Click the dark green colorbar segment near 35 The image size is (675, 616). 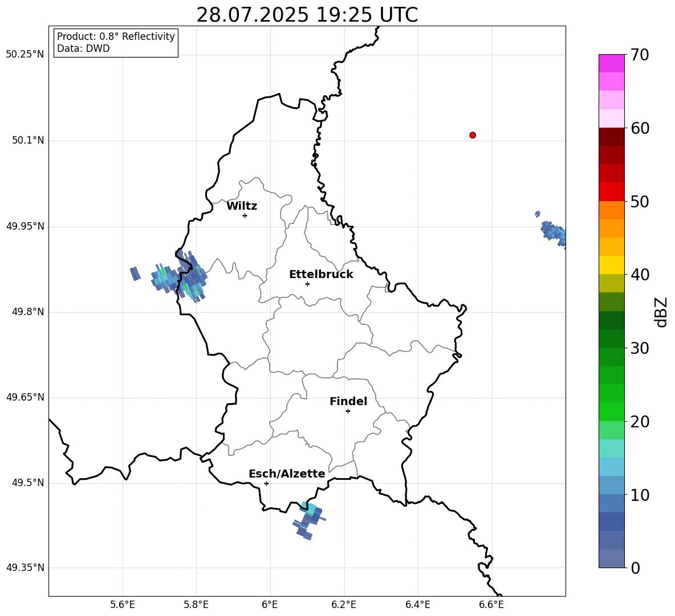pos(611,320)
